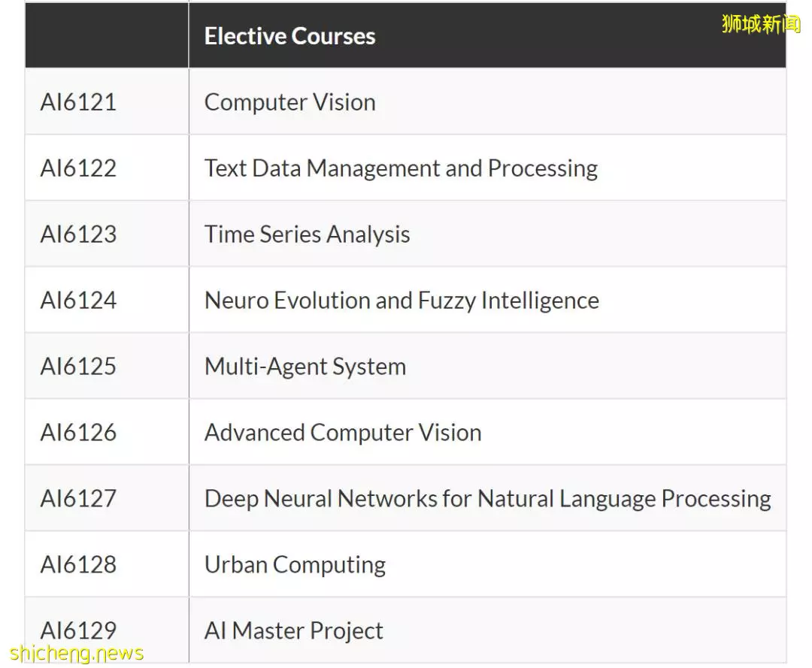Click the Computer Vision course title
The width and height of the screenshot is (812, 668).
coord(290,102)
